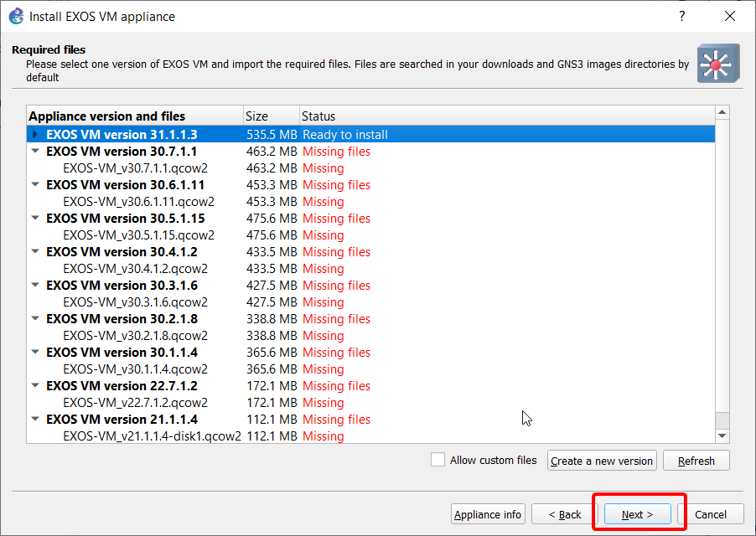
Task: Select EXOS VM version 22.7.1.2
Action: [122, 386]
